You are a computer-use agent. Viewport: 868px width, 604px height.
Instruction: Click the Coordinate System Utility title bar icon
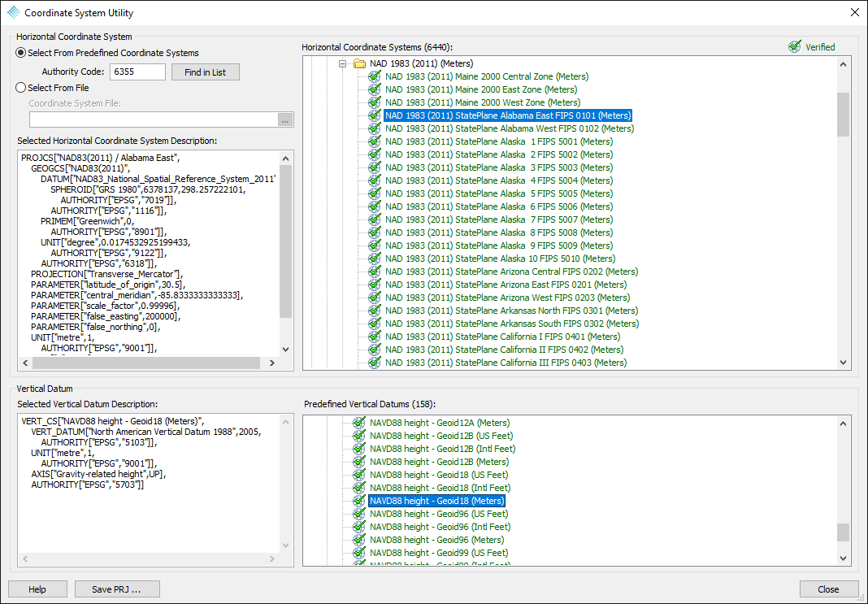click(13, 12)
